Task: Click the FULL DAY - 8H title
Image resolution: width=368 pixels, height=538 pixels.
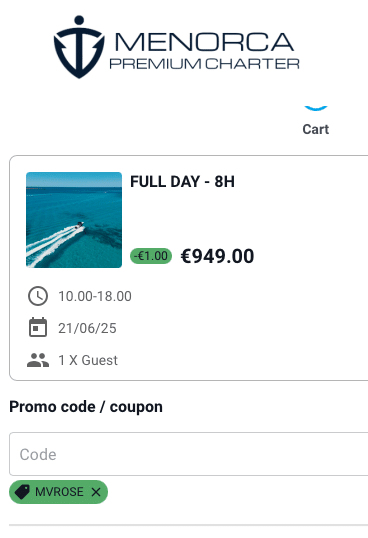Action: [182, 182]
